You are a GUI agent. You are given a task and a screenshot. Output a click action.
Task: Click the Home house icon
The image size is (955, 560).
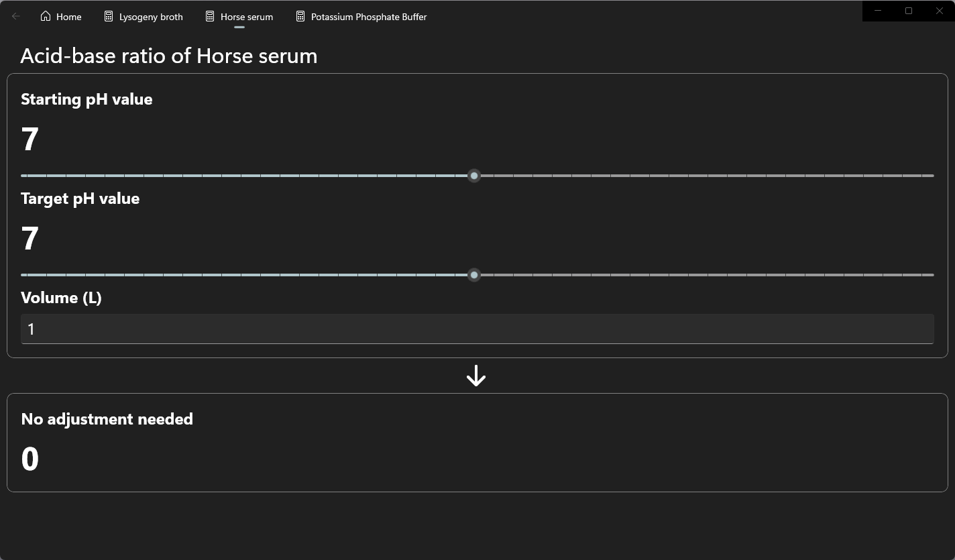46,17
